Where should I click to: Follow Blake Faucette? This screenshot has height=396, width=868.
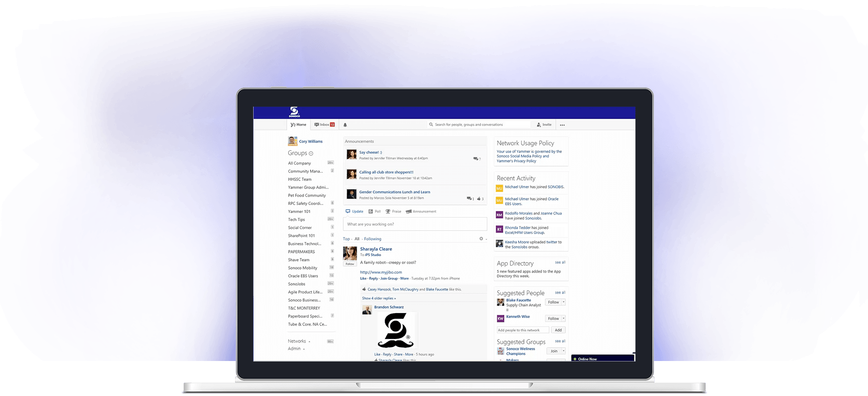553,302
